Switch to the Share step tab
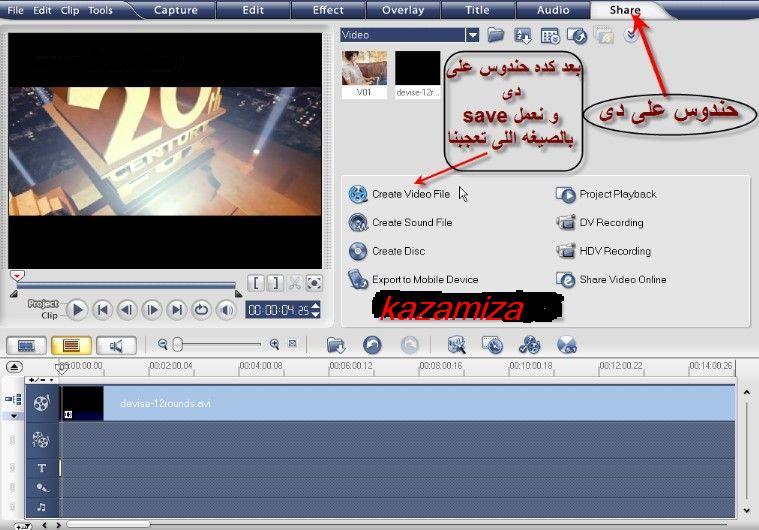Screen dimensions: 759x530 (x=624, y=10)
